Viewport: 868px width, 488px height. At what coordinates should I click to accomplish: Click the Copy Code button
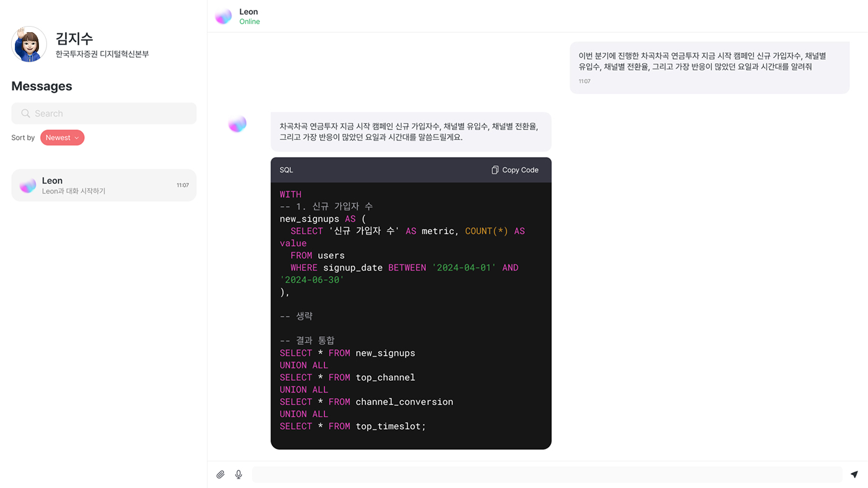515,170
